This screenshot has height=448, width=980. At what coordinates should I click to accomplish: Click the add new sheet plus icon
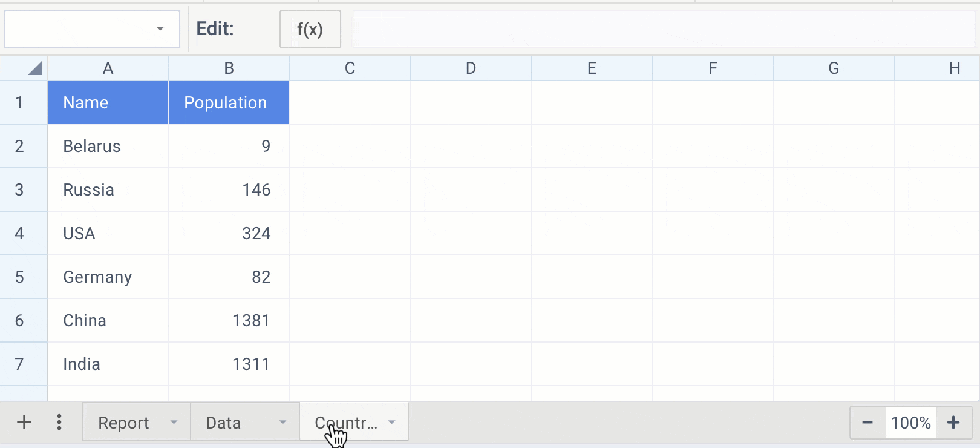tap(24, 422)
